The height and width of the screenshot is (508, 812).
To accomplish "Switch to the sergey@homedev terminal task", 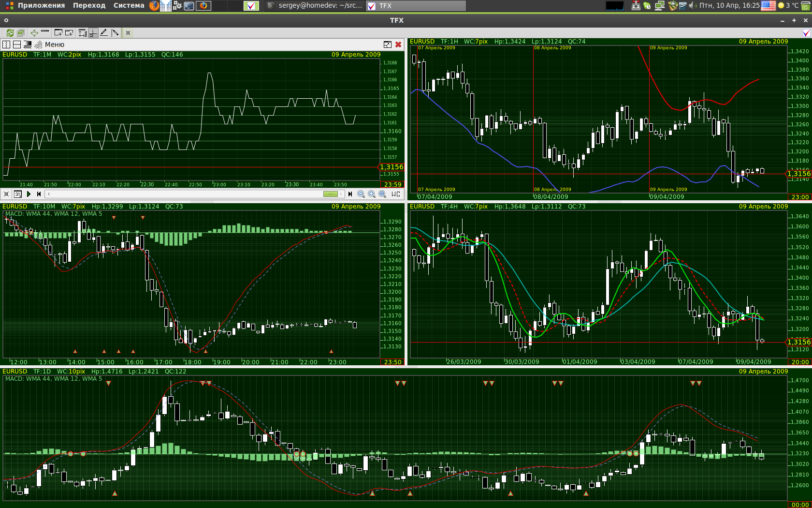I will [314, 6].
